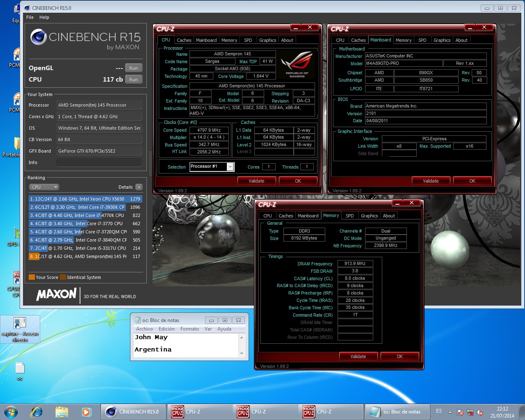Click the Cinebench R15 logo sphere
This screenshot has width=525, height=420.
click(x=38, y=37)
